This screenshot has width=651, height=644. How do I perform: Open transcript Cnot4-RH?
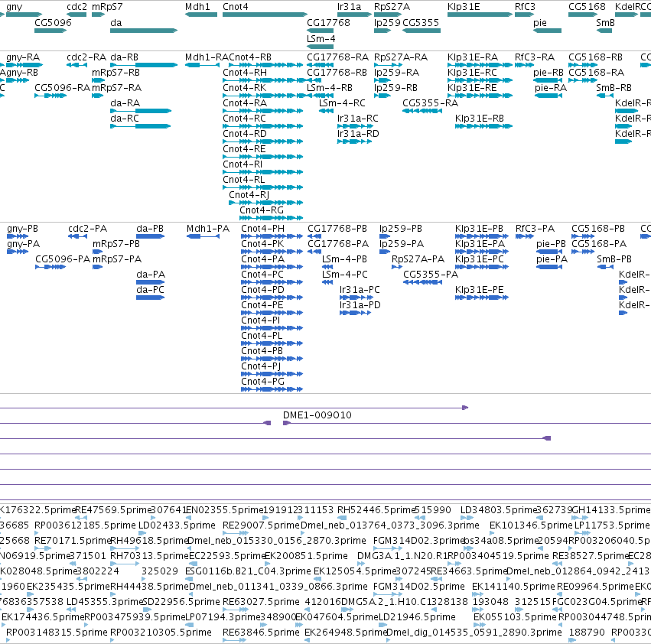[x=245, y=72]
